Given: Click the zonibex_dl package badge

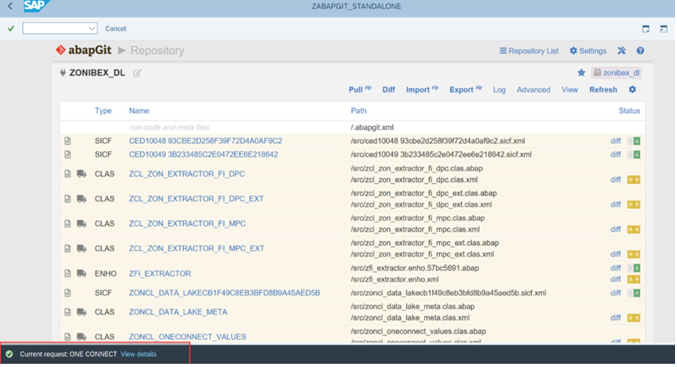Looking at the screenshot, I should click(x=617, y=73).
